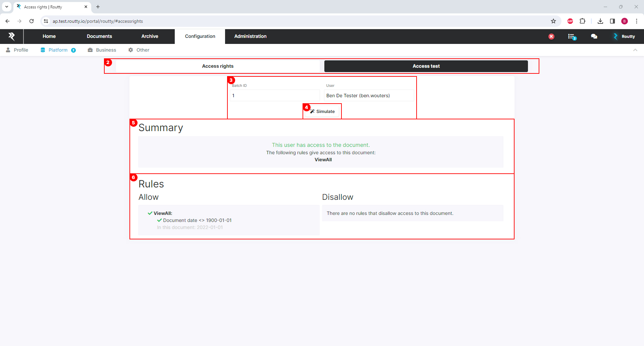
Task: Click the red error notification icon
Action: click(x=551, y=37)
